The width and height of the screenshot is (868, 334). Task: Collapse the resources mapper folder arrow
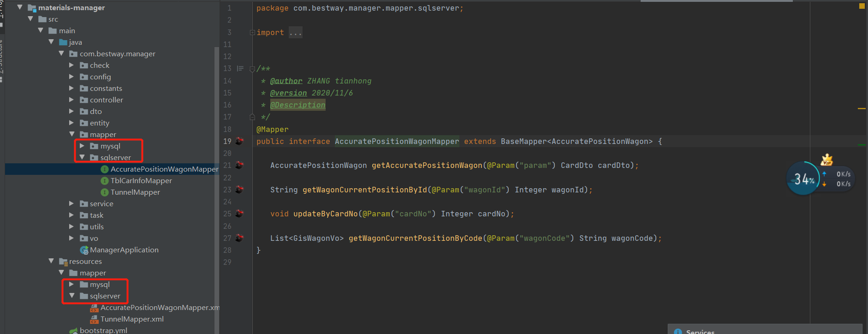(x=61, y=273)
